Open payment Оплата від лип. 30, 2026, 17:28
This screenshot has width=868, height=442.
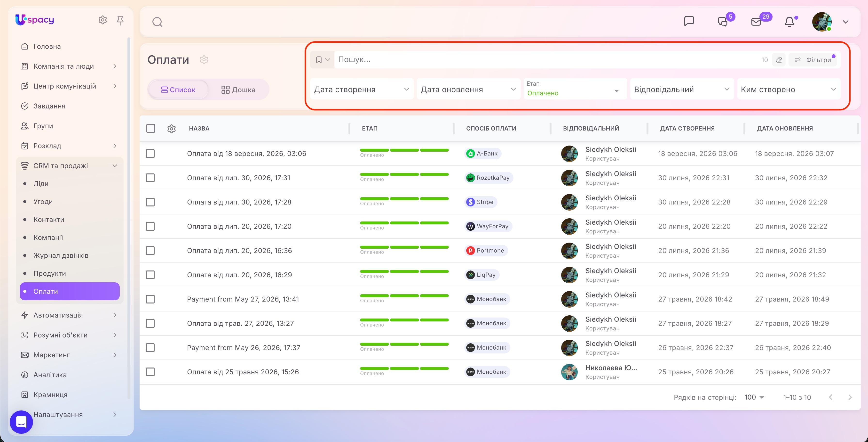pos(239,202)
